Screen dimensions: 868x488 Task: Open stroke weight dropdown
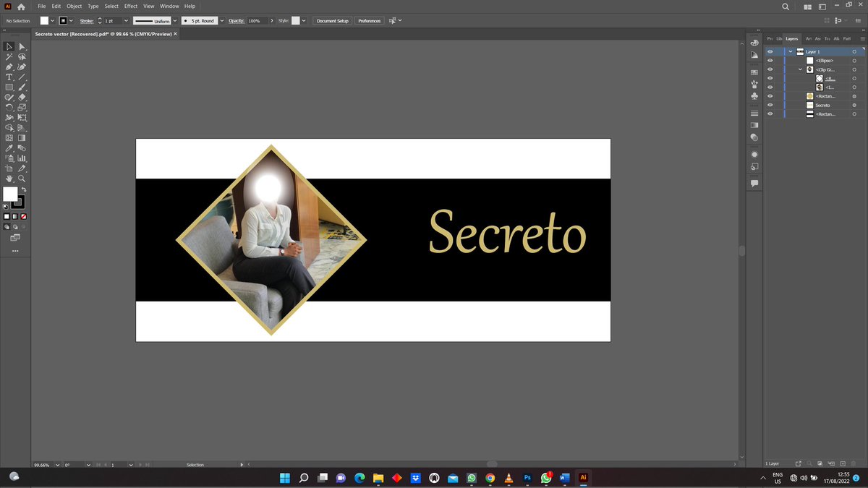126,21
